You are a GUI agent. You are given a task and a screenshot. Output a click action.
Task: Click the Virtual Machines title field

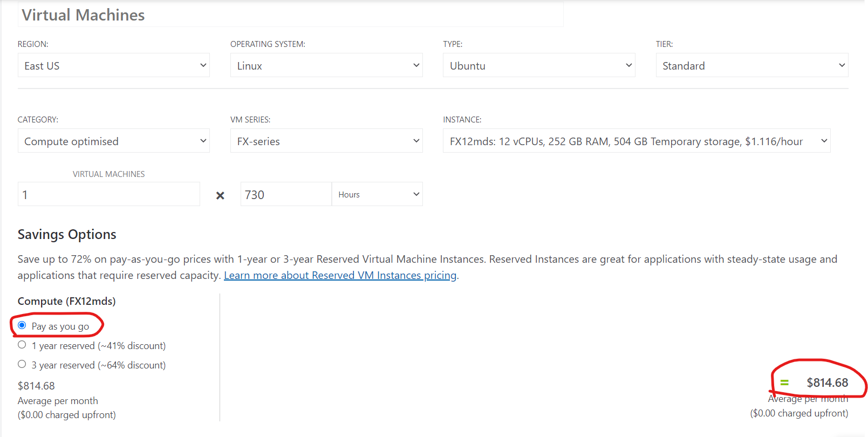pos(291,15)
